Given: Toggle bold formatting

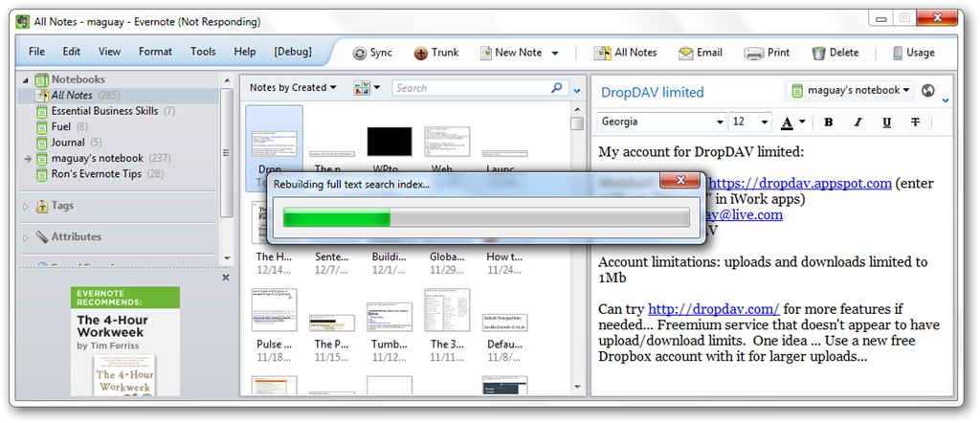Looking at the screenshot, I should coord(828,122).
